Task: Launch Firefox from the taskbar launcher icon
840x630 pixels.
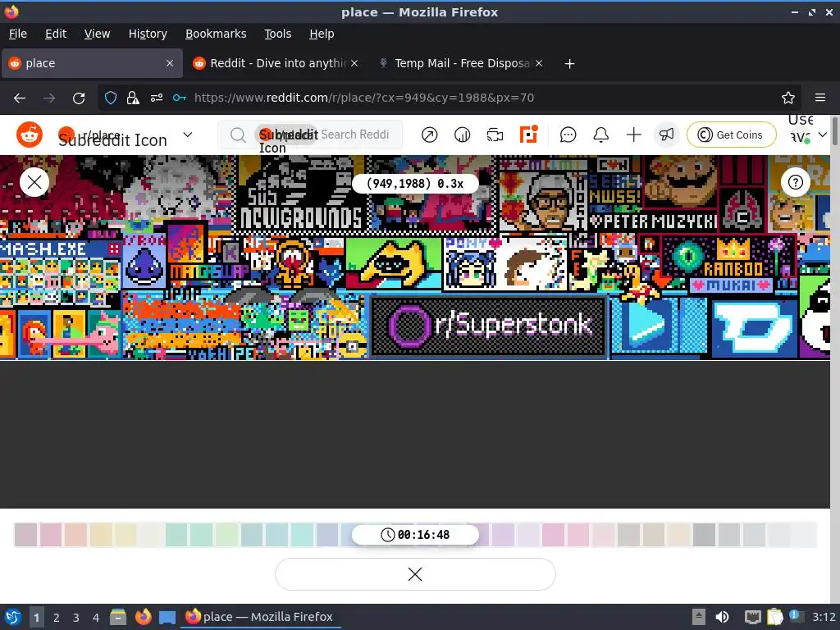Action: tap(143, 617)
